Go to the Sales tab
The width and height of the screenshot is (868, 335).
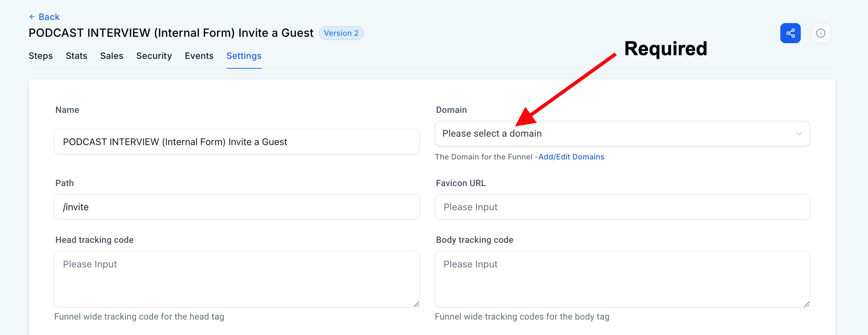[112, 56]
